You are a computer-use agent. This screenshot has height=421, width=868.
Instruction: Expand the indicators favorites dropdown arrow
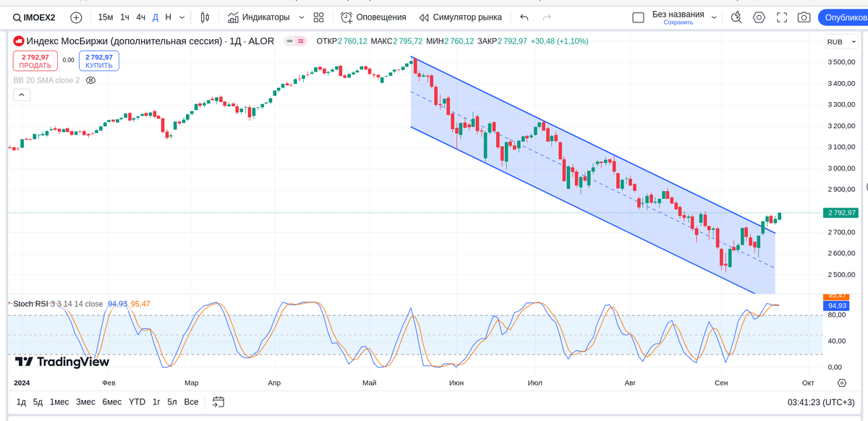[302, 17]
